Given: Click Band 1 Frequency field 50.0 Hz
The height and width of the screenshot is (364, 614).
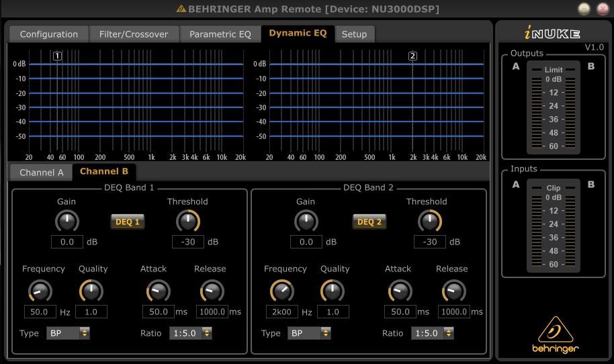Looking at the screenshot, I should click(x=40, y=312).
